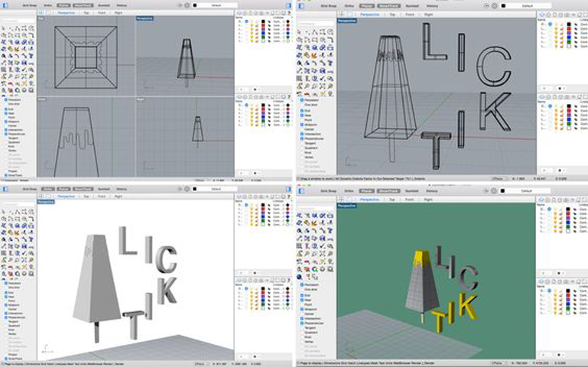Select the Perspective tab in four-viewport window
588x367 pixels.
point(66,13)
